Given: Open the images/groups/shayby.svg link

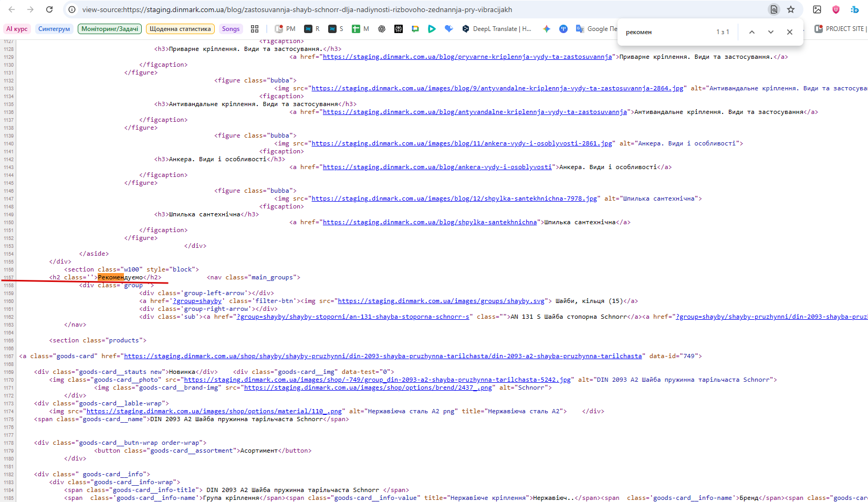Looking at the screenshot, I should coord(441,301).
